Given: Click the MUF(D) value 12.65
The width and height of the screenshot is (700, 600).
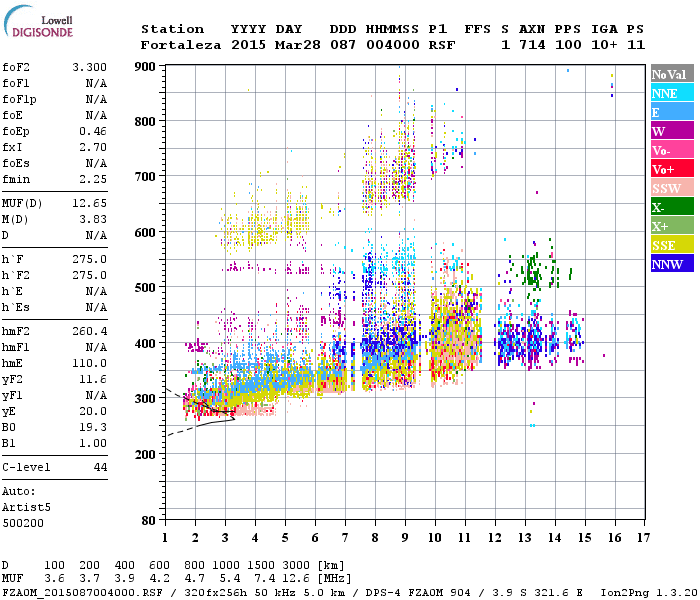Looking at the screenshot, I should (x=89, y=204).
